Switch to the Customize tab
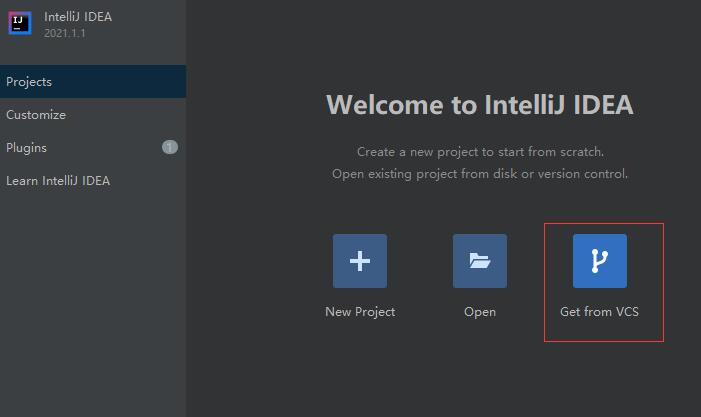This screenshot has height=417, width=701. pyautogui.click(x=36, y=115)
